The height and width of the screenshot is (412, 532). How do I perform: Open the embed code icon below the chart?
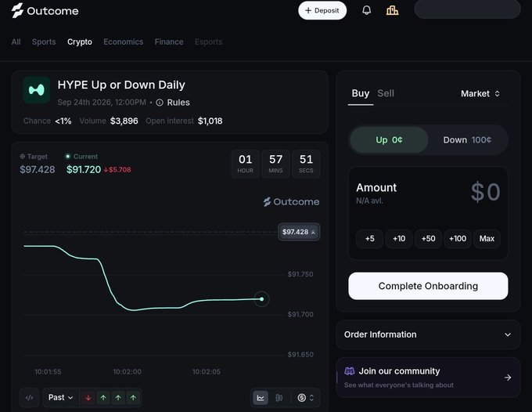click(x=30, y=398)
